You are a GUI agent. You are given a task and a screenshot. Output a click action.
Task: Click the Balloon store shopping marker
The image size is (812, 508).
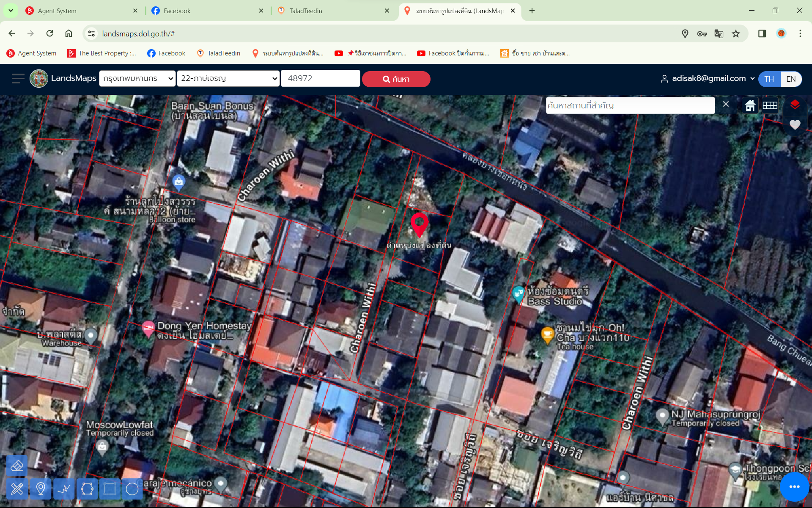pos(179,182)
